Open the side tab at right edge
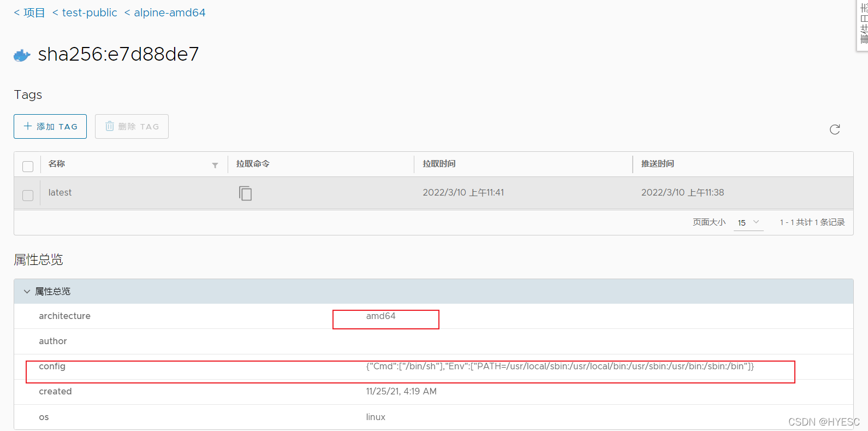Image resolution: width=868 pixels, height=431 pixels. tap(863, 26)
